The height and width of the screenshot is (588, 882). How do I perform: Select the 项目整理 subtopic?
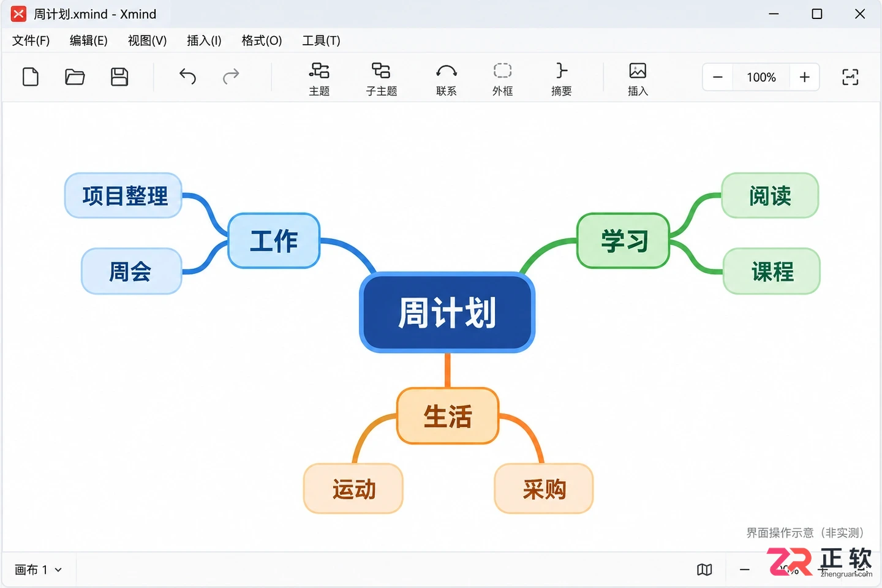tap(124, 195)
